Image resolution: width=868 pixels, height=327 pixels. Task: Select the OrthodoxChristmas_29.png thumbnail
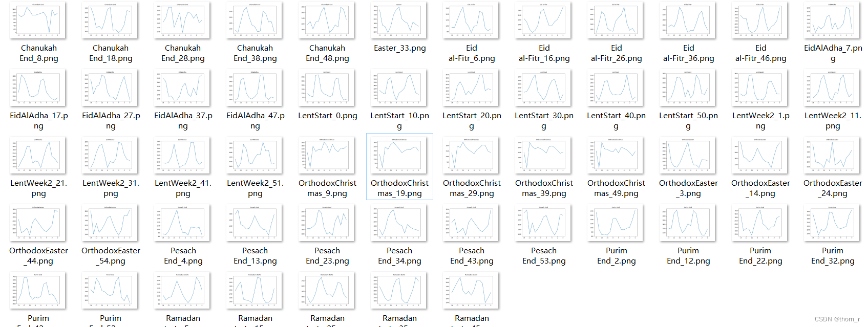coord(471,156)
